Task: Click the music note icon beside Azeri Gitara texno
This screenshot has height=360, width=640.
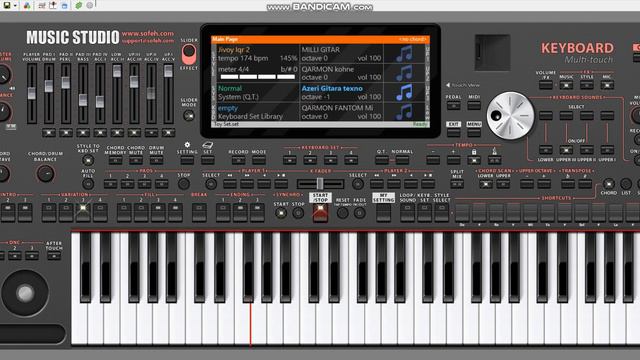Action: (404, 93)
